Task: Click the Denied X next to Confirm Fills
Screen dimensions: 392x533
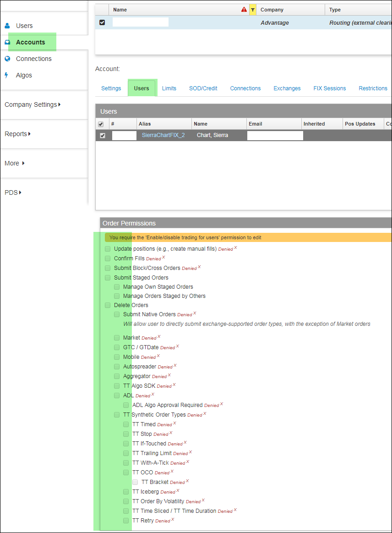Action: coord(155,258)
